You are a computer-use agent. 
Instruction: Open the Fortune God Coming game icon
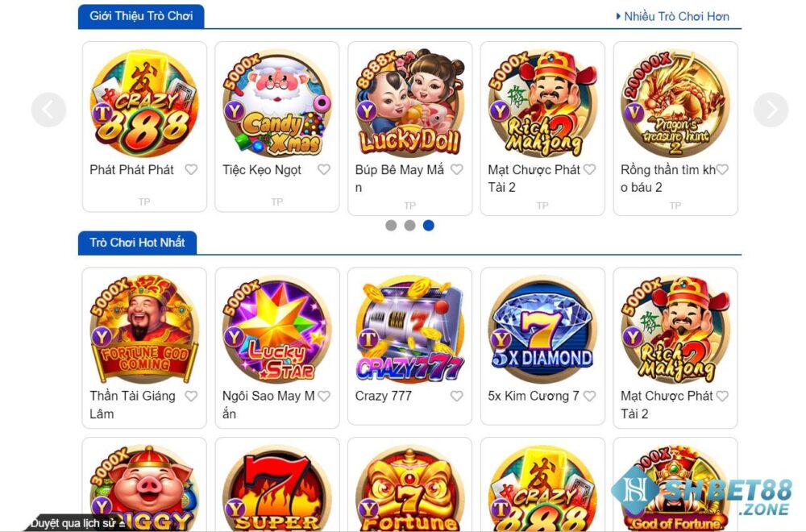[x=144, y=330]
